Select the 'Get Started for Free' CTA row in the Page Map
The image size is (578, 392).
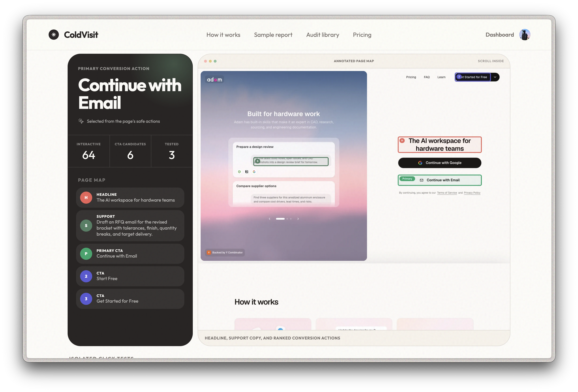tap(130, 299)
